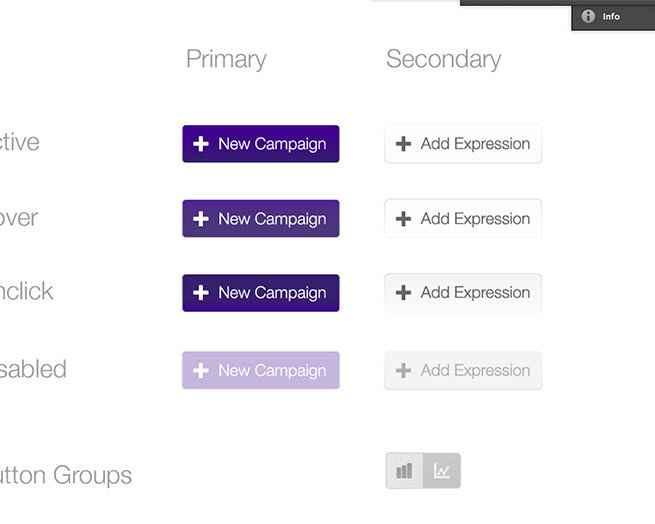
Task: Click the Primary column heading
Action: [x=226, y=59]
